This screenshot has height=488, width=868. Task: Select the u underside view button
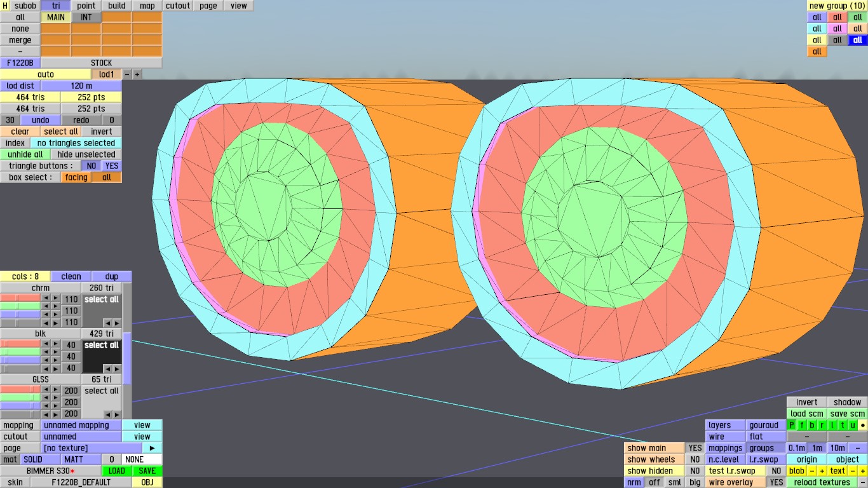point(853,425)
